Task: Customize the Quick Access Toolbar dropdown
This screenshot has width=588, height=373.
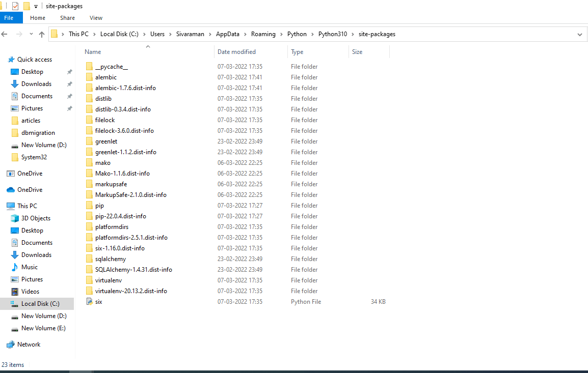Action: (x=35, y=6)
